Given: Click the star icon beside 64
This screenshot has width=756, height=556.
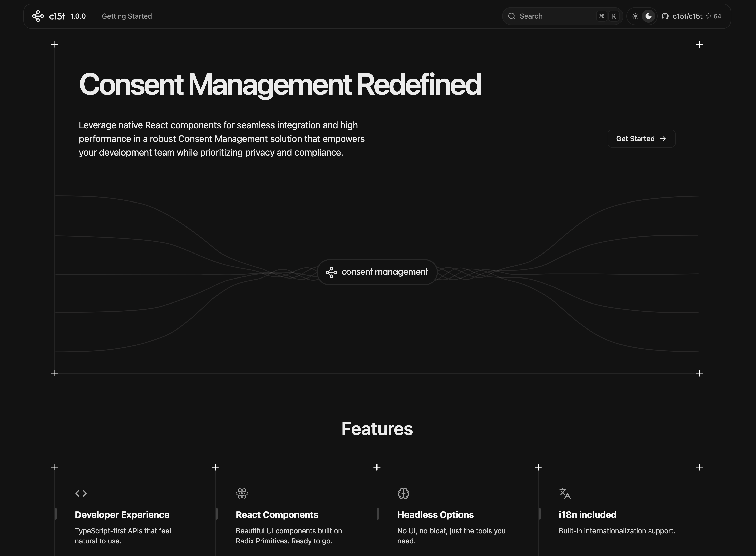Looking at the screenshot, I should click(708, 16).
